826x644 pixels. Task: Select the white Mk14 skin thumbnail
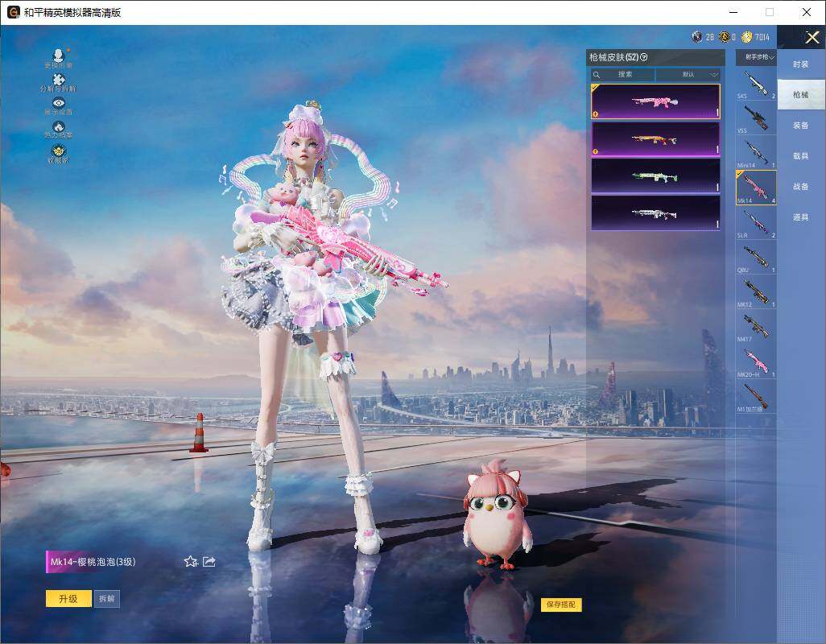(655, 213)
